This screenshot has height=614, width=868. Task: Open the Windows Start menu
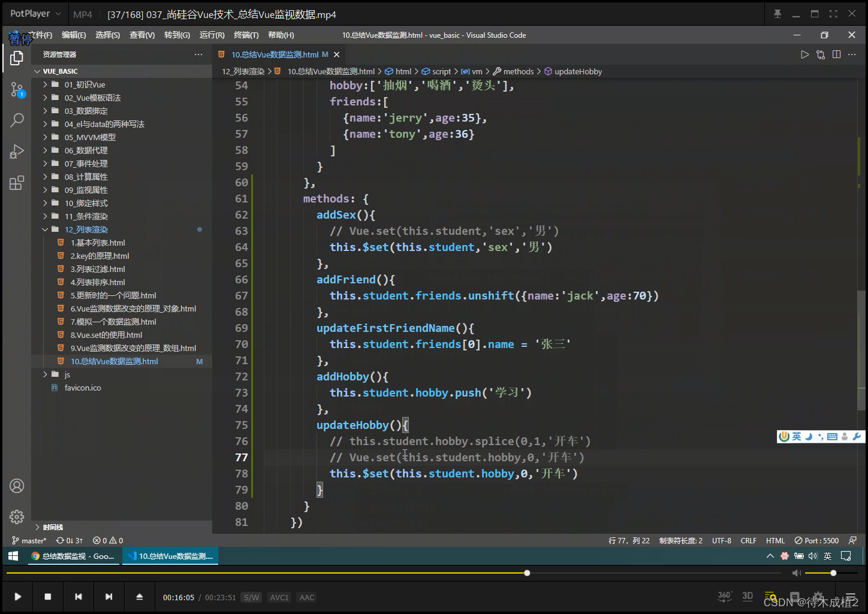point(13,556)
